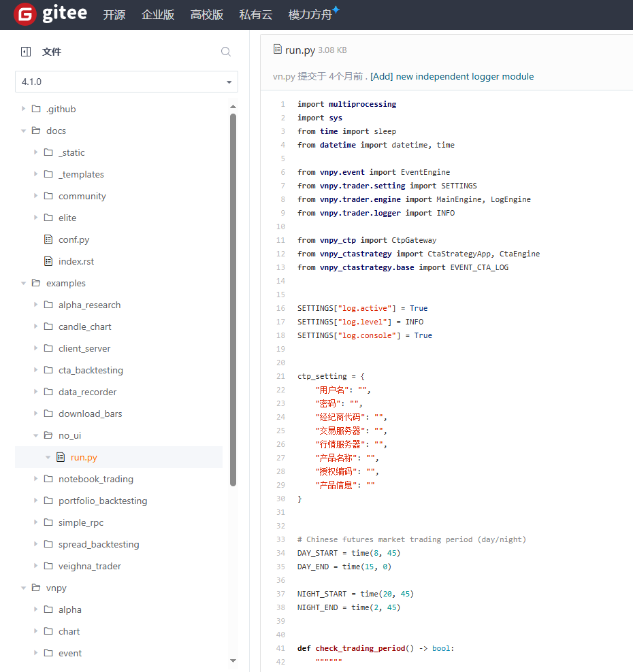
Task: Click the Gitee logo icon
Action: pyautogui.click(x=25, y=14)
